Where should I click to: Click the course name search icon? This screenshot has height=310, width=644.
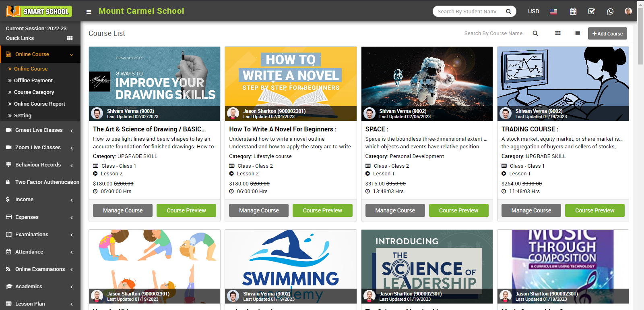pos(535,33)
